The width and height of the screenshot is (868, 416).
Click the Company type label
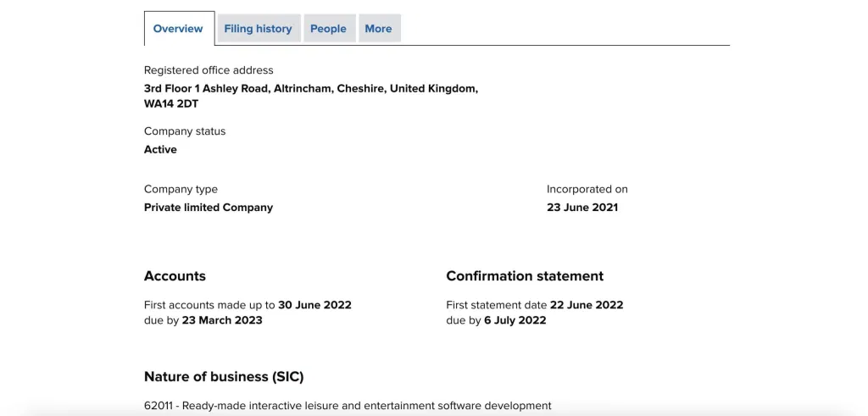pos(181,189)
